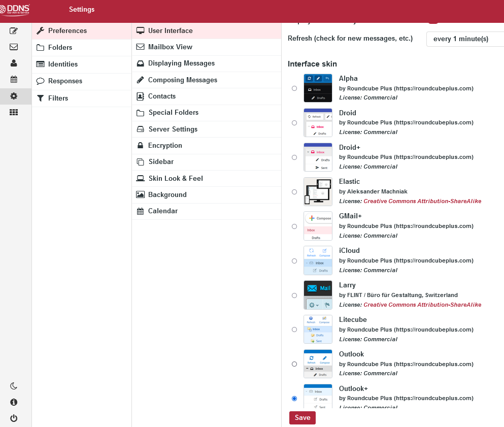The image size is (504, 427).
Task: Click the Preferences wrench icon
Action: coord(40,30)
